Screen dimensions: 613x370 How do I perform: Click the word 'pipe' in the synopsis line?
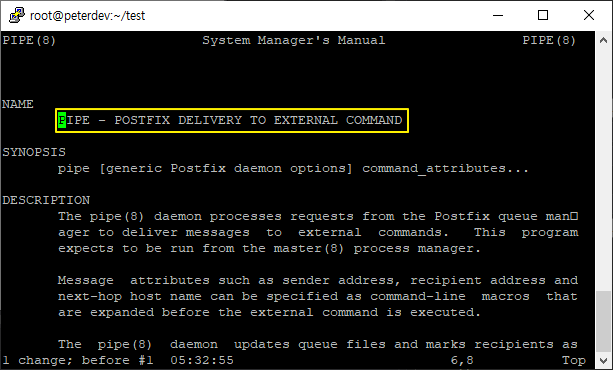tap(74, 169)
